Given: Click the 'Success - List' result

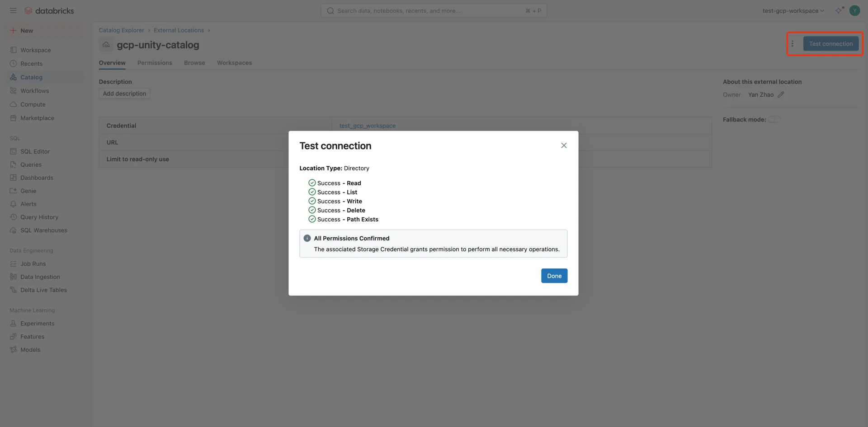Looking at the screenshot, I should (333, 192).
